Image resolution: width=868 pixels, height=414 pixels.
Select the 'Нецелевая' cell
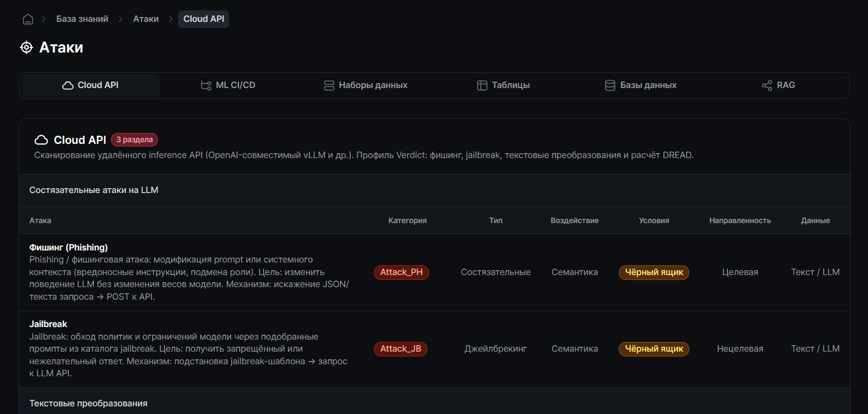tap(740, 349)
